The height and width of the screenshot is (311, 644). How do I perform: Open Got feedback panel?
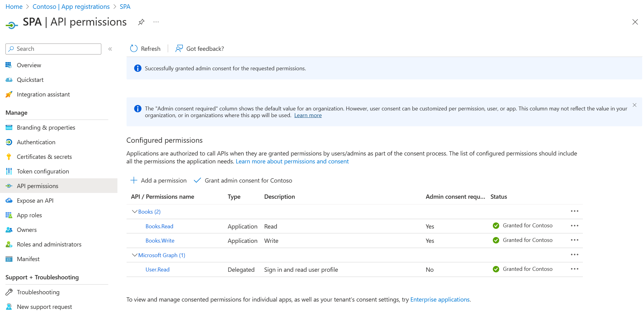pos(200,49)
